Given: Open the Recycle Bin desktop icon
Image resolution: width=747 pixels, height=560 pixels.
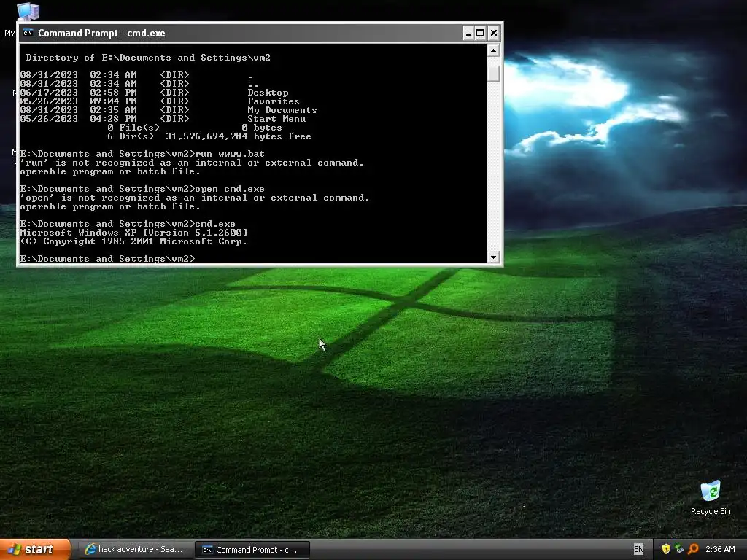Looking at the screenshot, I should tap(711, 498).
